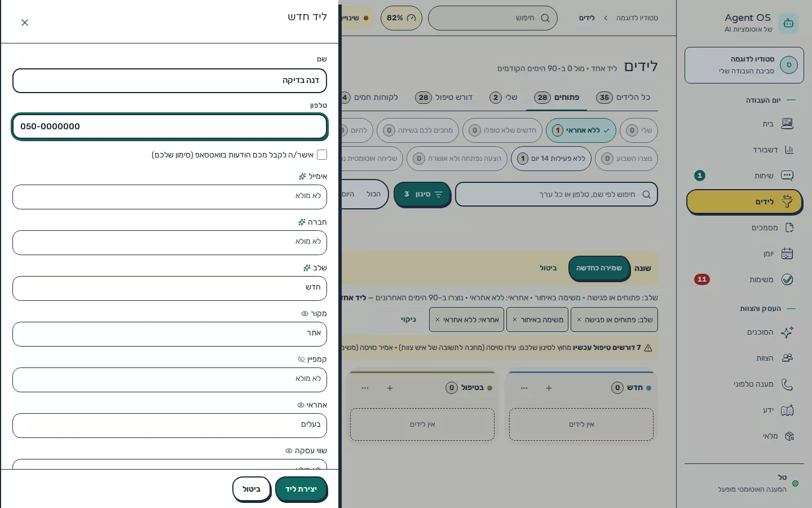This screenshot has width=812, height=508.
Task: Collapse the העסק והצוות sidebar section
Action: (767, 309)
